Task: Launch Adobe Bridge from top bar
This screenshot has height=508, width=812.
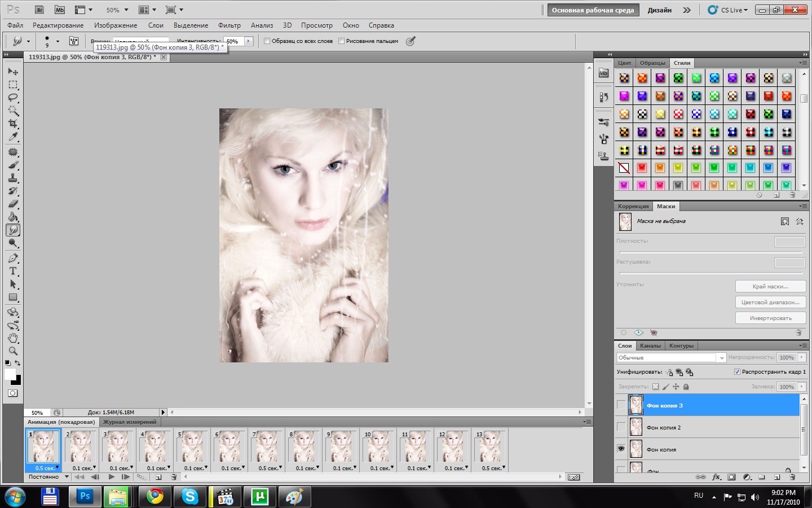Action: pos(39,10)
